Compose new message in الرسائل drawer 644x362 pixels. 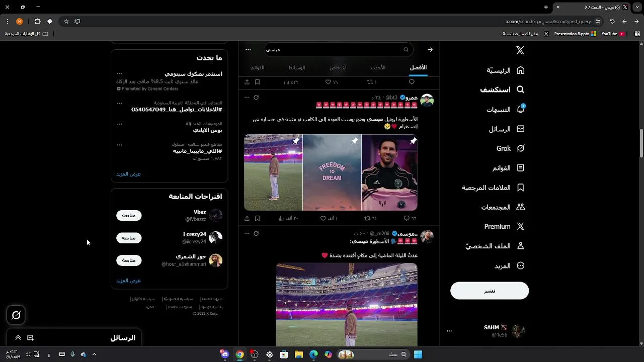coord(30,338)
